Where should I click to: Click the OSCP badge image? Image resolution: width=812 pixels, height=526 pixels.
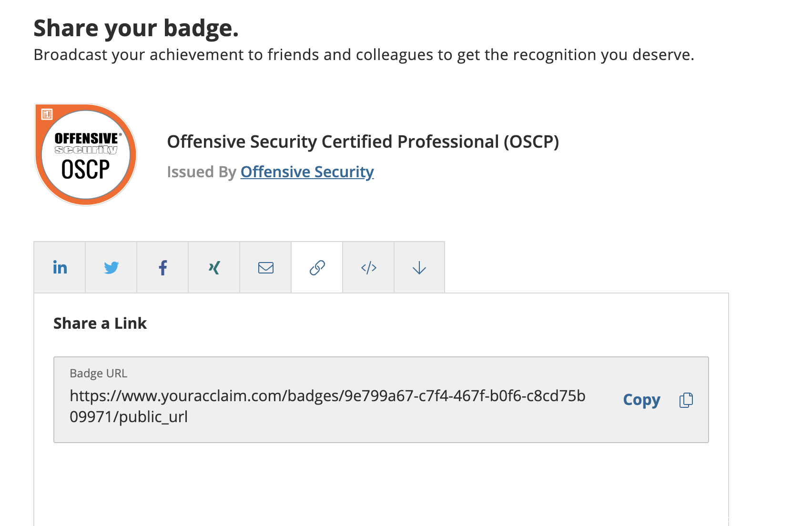click(86, 155)
